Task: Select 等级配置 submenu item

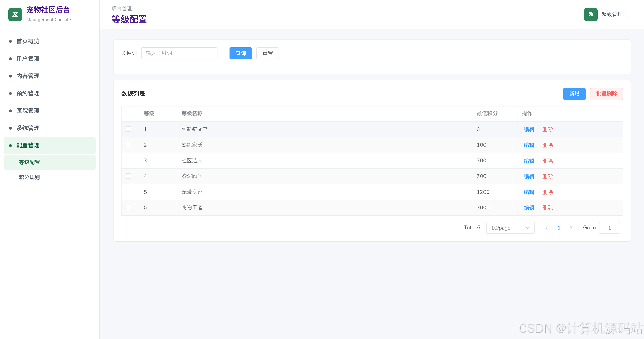Action: click(x=50, y=162)
